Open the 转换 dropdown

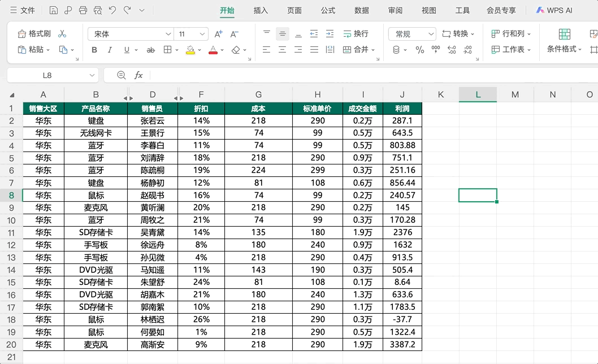[458, 34]
